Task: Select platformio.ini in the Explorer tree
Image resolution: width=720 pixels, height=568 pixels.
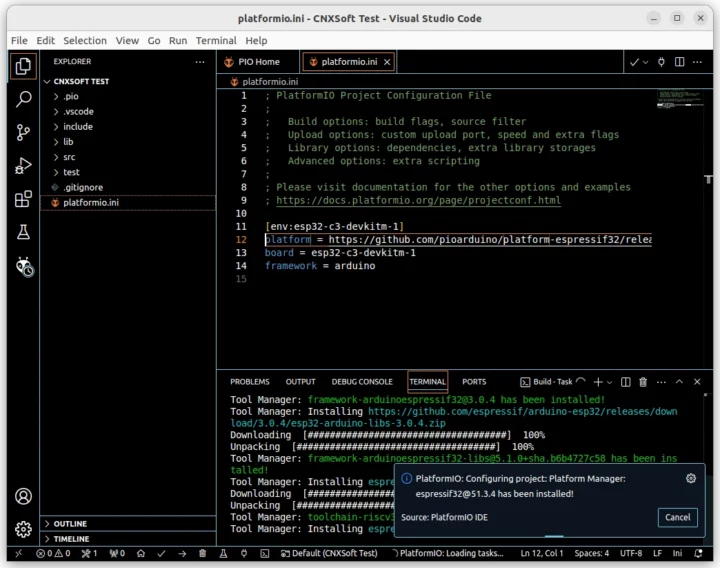Action: tap(91, 202)
